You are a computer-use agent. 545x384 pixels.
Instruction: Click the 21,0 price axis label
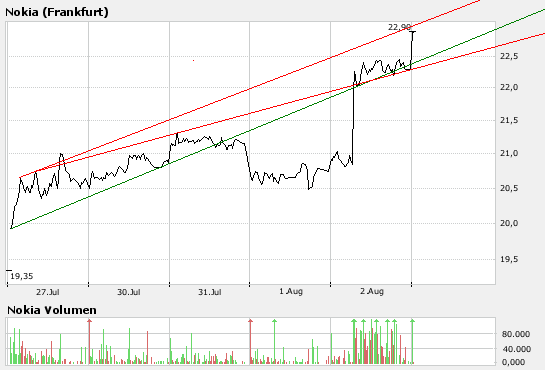point(509,153)
